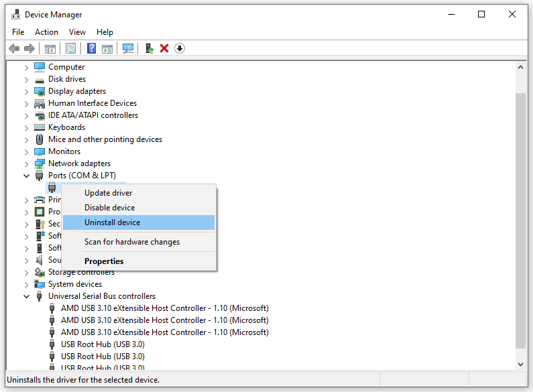
Task: Click the Network adapters category icon
Action: 40,164
